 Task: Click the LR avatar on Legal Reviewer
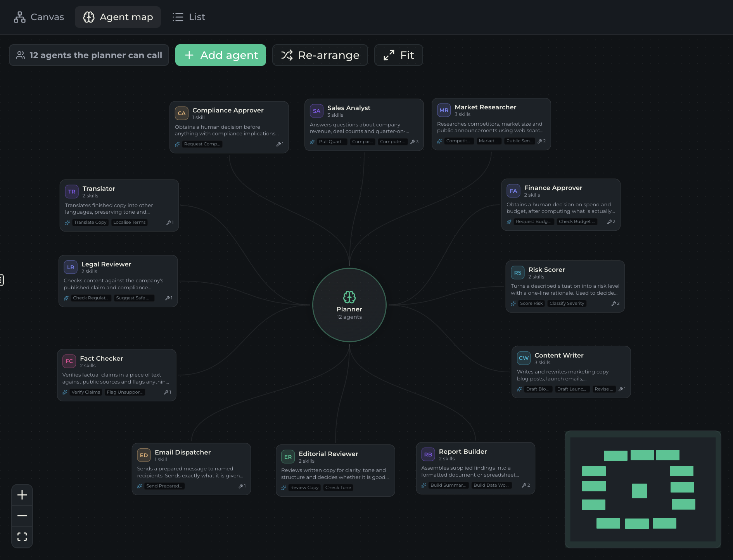click(71, 267)
